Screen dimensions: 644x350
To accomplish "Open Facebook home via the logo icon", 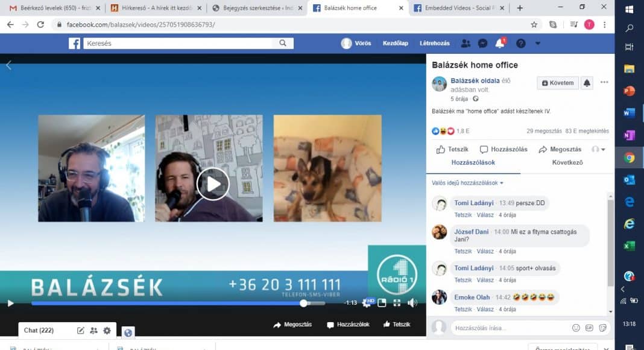I will pos(74,43).
